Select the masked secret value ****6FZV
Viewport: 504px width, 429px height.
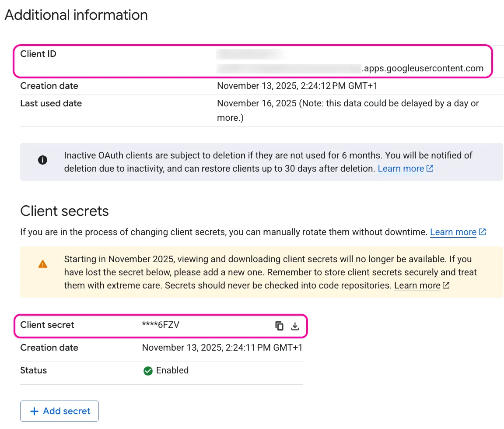click(x=161, y=325)
